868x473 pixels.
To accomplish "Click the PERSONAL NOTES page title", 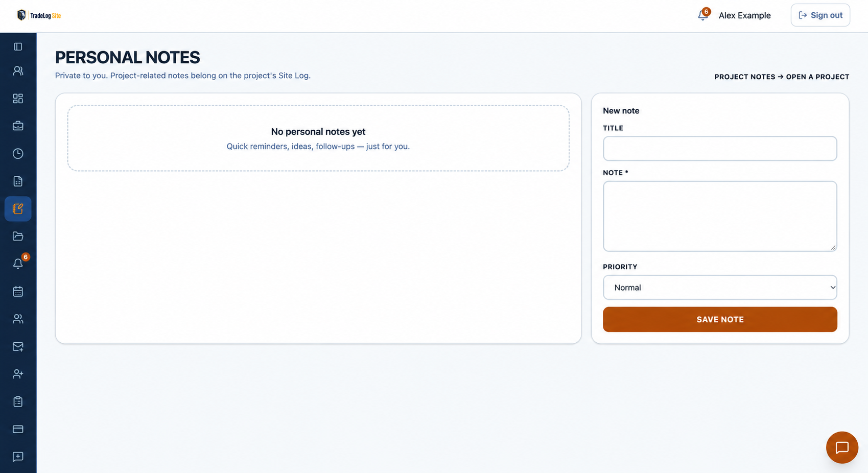I will (x=127, y=57).
